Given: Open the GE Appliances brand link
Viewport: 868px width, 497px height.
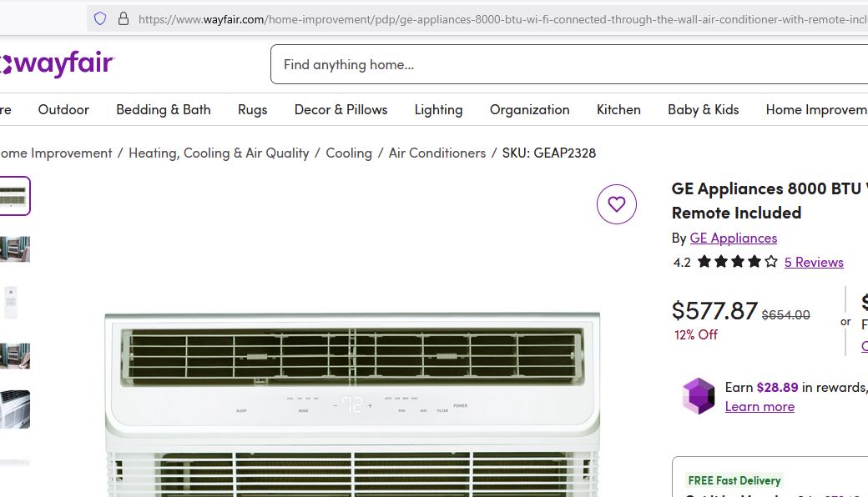Looking at the screenshot, I should click(734, 238).
